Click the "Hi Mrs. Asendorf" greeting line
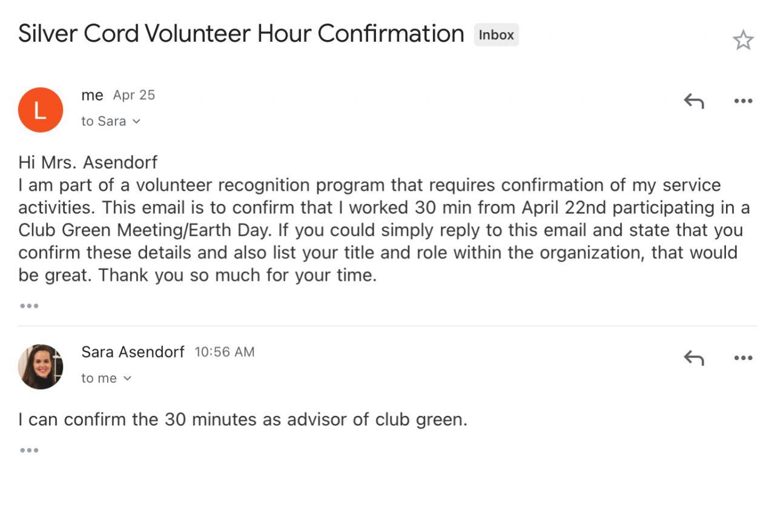The width and height of the screenshot is (775, 532). pos(88,162)
